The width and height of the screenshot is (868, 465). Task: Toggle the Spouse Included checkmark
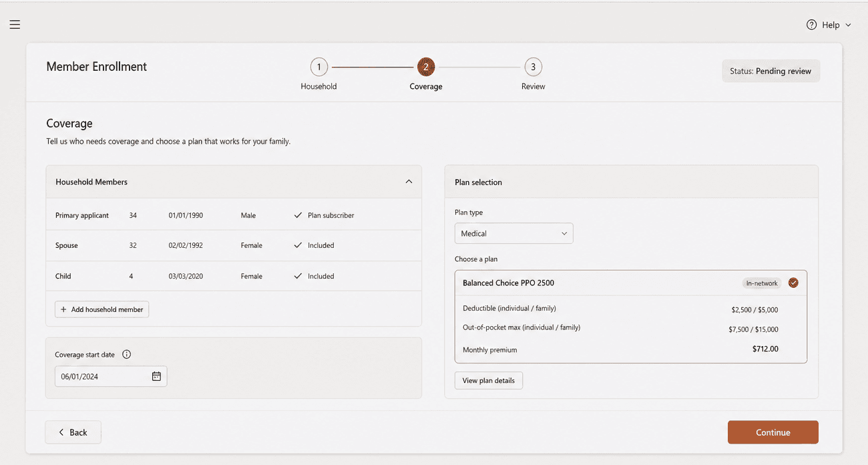(298, 245)
